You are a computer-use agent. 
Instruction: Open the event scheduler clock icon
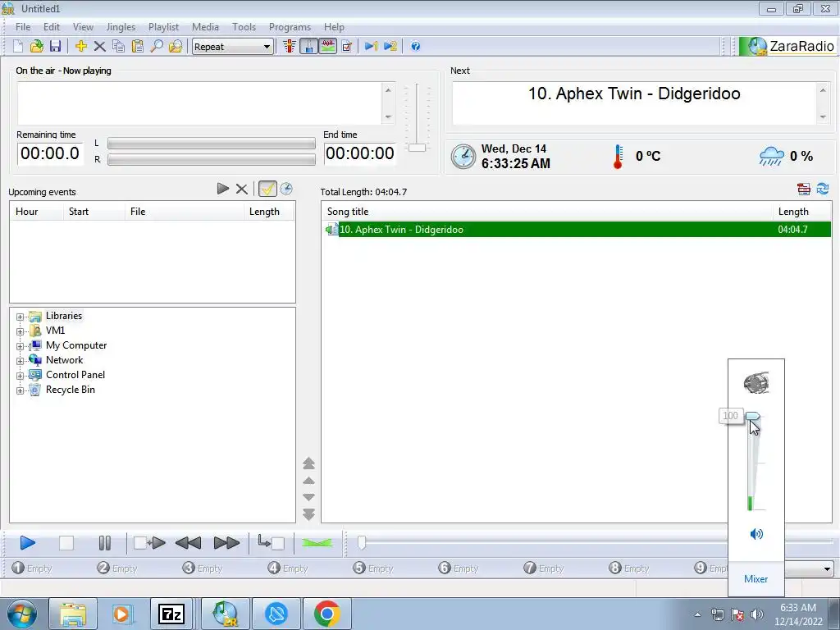286,189
